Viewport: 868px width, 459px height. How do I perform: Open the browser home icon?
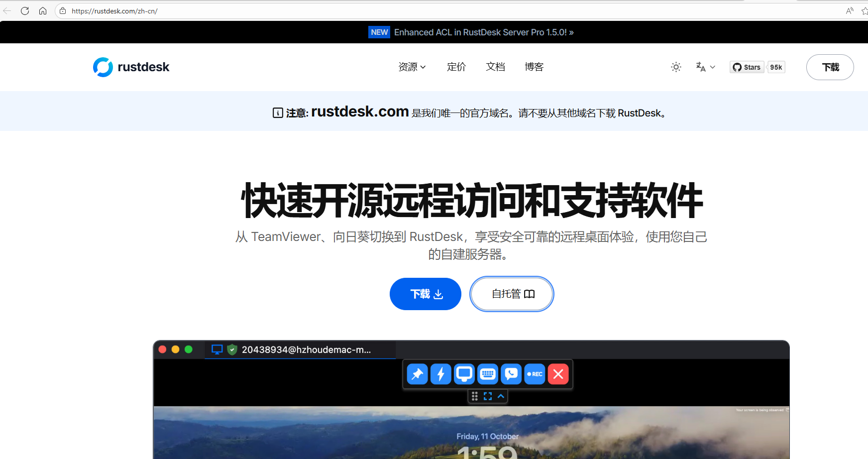43,11
